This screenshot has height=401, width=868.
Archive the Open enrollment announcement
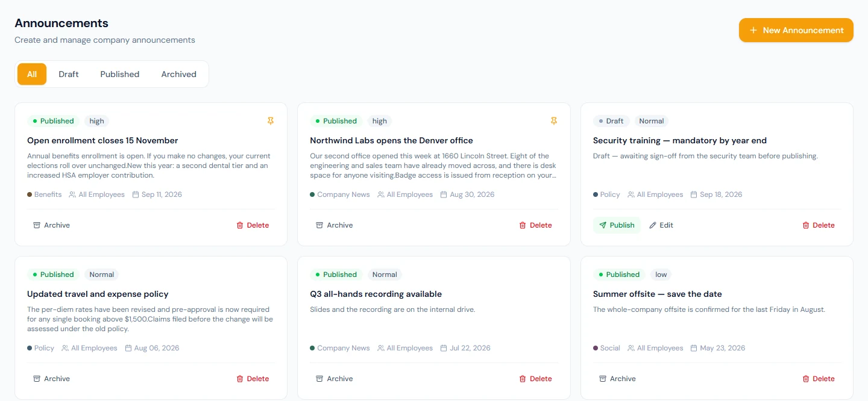(51, 225)
